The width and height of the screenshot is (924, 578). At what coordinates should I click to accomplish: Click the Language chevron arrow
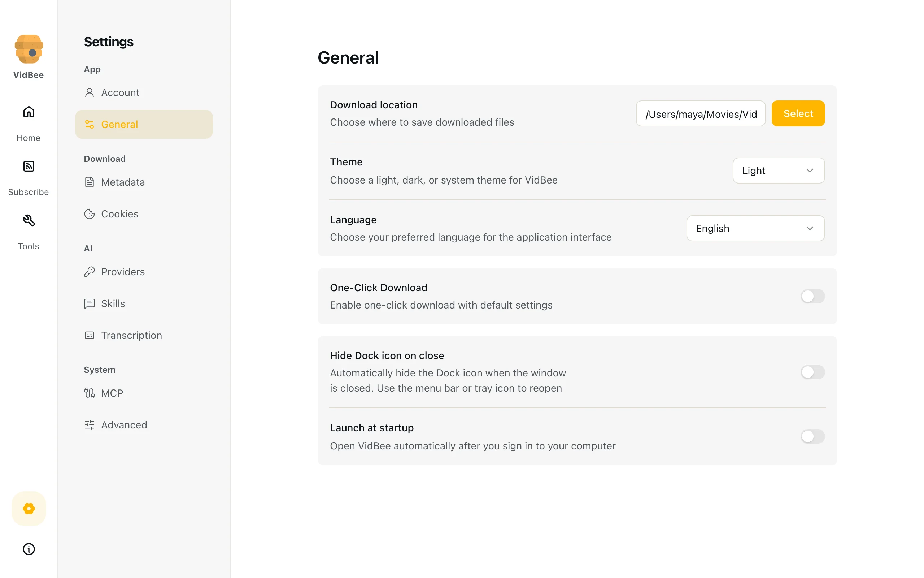[x=810, y=228]
